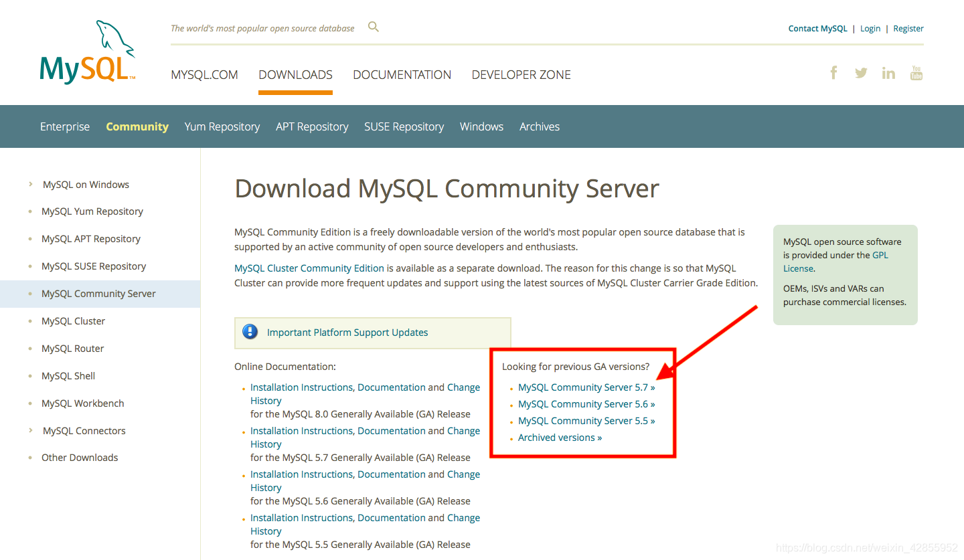Viewport: 964px width, 560px height.
Task: Open Documentation link for MySQL 5.6
Action: 392,474
